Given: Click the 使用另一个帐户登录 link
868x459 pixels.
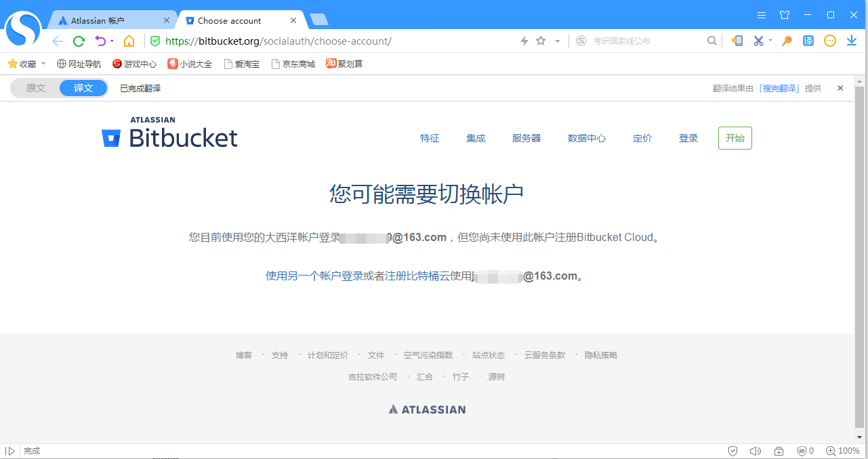Looking at the screenshot, I should (x=314, y=276).
